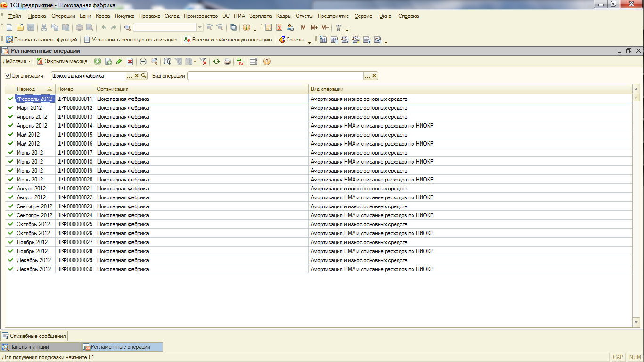Open the Отчеты menu
Screen dimensions: 644x362
[305, 16]
